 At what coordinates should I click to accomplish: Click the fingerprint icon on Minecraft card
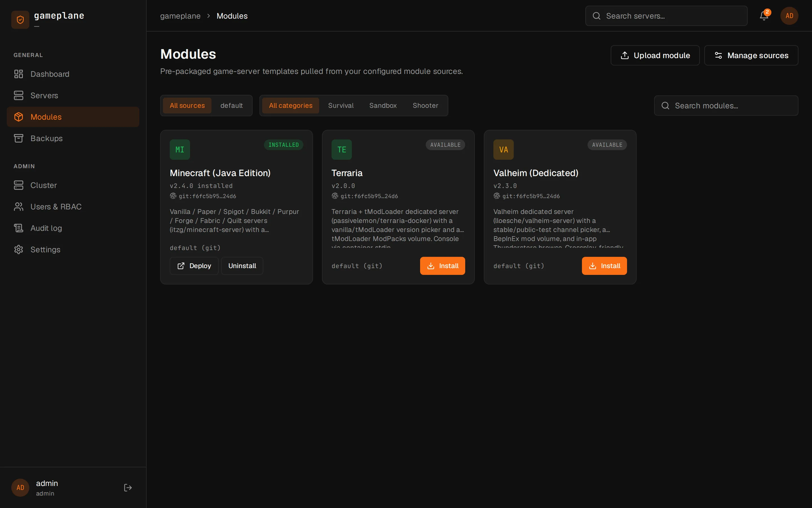tap(173, 196)
